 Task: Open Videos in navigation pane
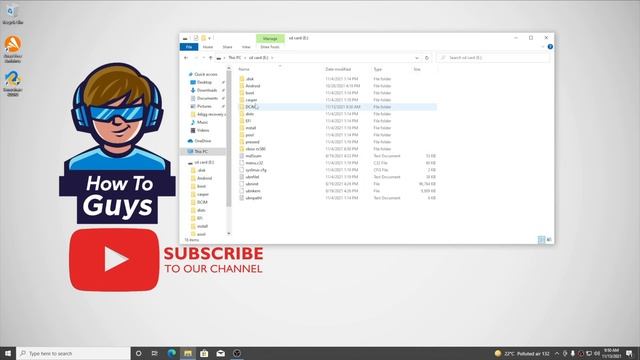pos(203,130)
